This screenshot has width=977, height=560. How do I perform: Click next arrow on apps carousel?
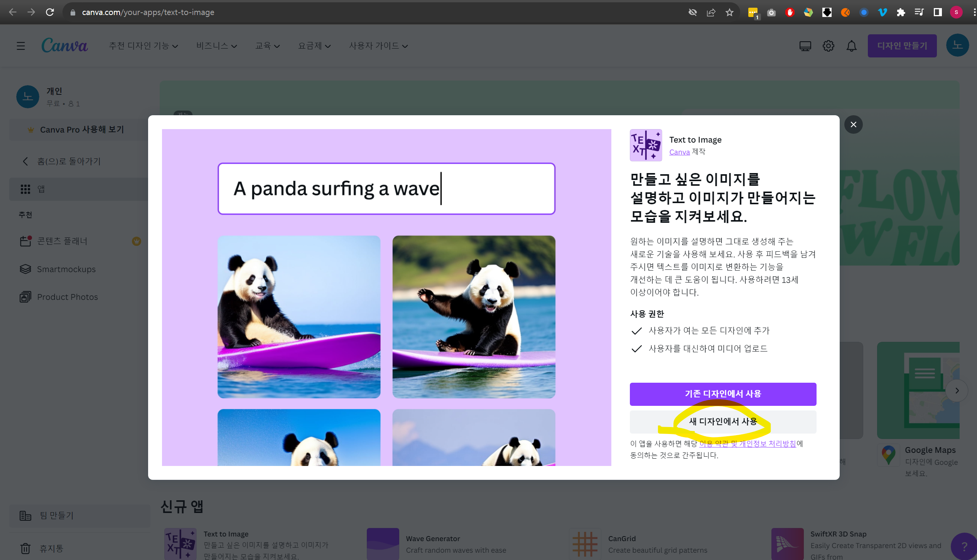957,390
